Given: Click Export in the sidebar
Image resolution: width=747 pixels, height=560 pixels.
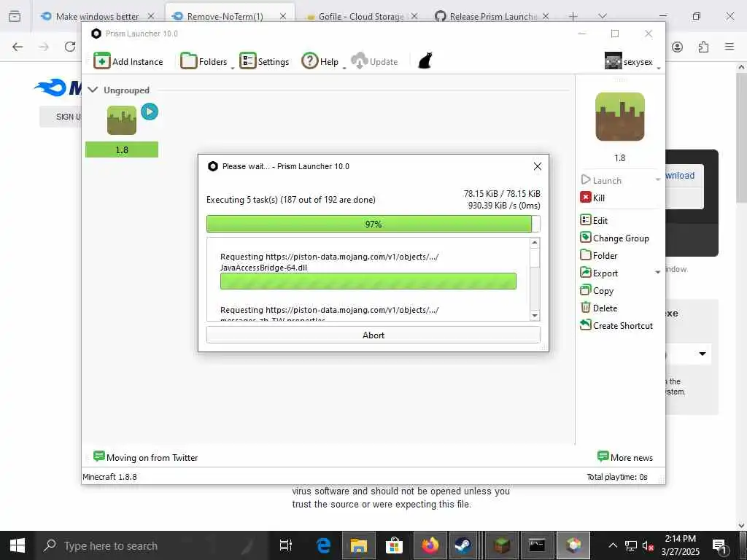Looking at the screenshot, I should (600, 273).
